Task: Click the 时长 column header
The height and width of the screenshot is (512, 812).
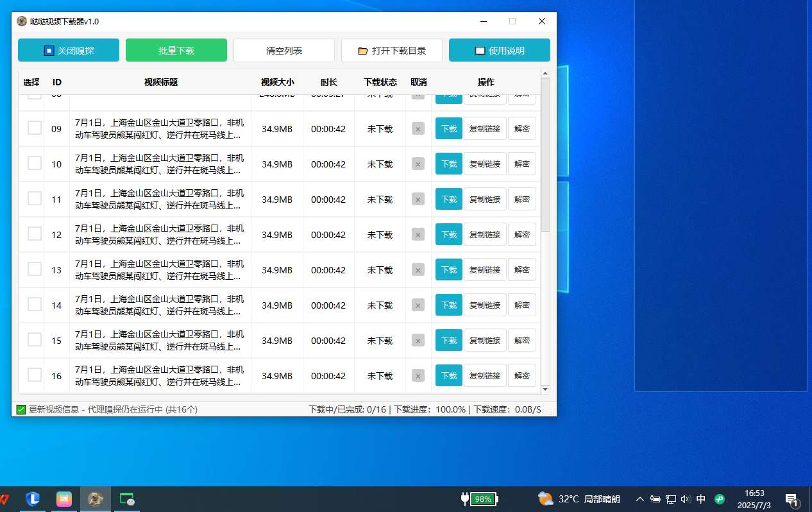Action: [x=329, y=82]
